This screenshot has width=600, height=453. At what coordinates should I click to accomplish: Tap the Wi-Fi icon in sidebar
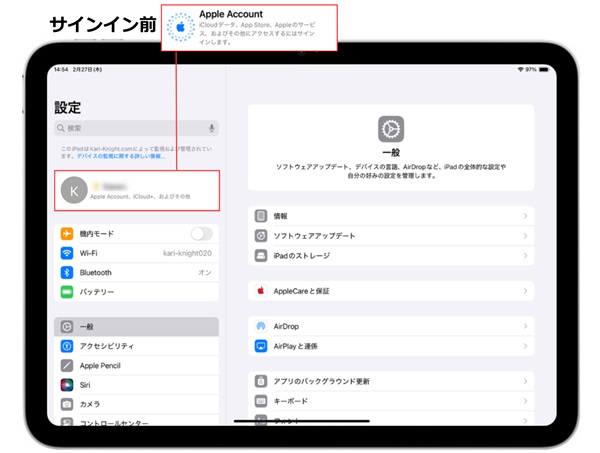pyautogui.click(x=67, y=253)
